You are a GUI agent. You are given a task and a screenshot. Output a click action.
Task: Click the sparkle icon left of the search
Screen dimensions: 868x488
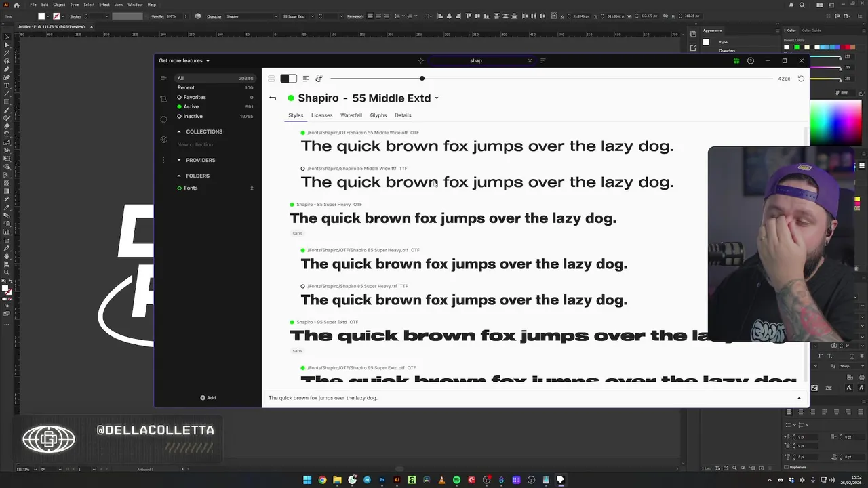tap(420, 60)
